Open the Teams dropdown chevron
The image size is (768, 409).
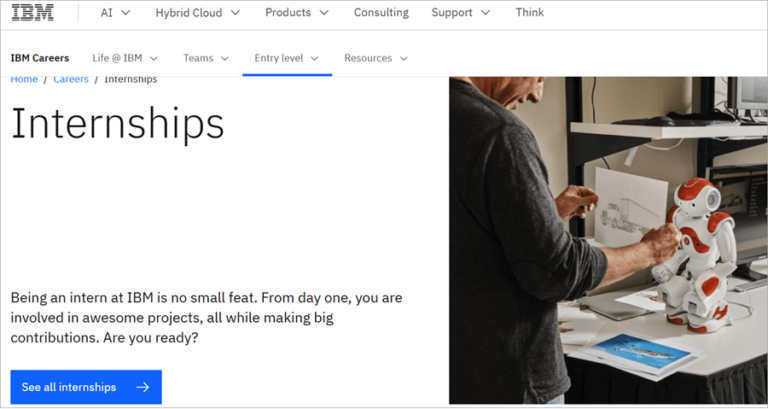[x=225, y=58]
